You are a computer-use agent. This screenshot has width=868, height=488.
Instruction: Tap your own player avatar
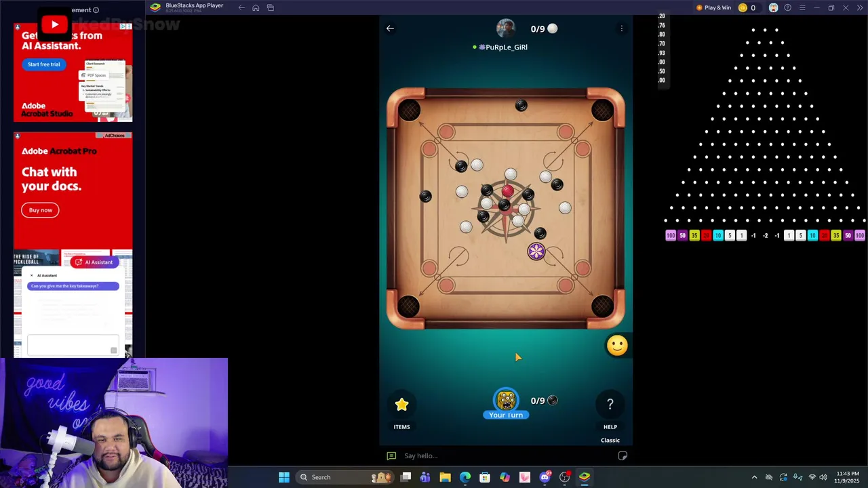point(506,400)
